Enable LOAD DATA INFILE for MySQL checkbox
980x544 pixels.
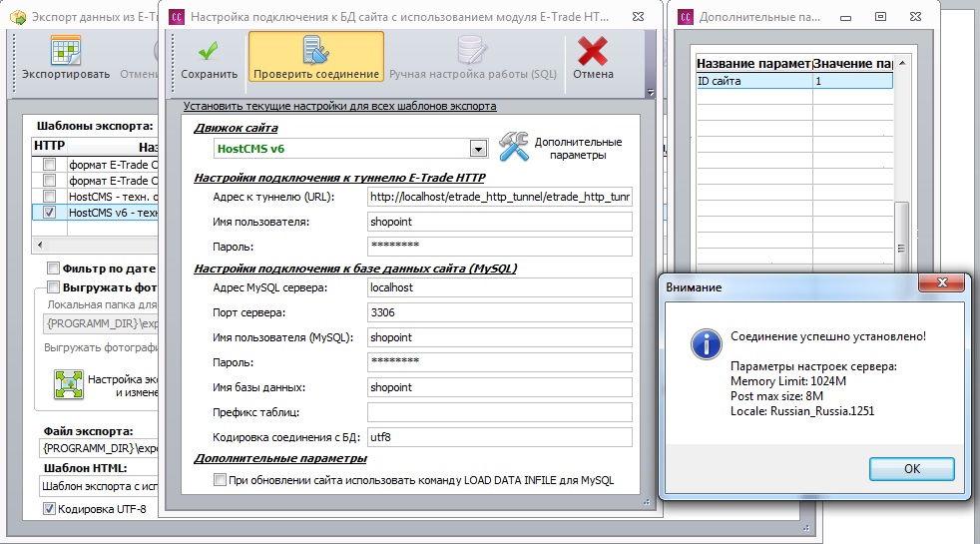220,480
